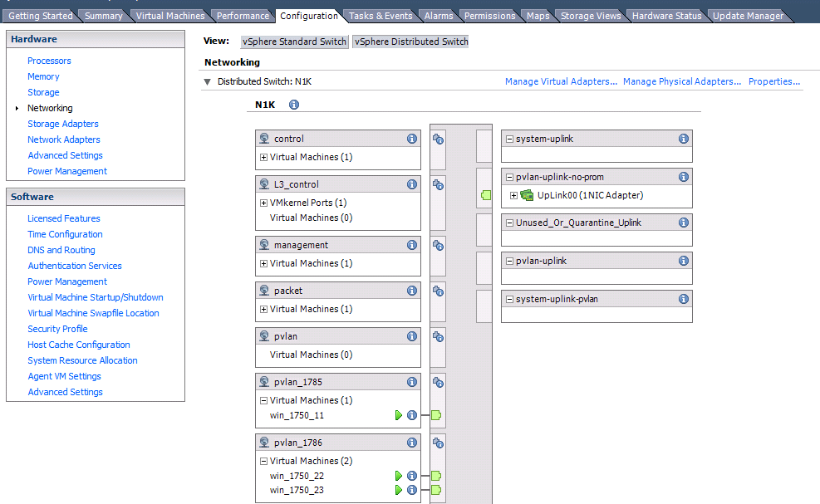The width and height of the screenshot is (820, 504).
Task: Expand VMkernel Ports under L3_control
Action: [x=263, y=203]
